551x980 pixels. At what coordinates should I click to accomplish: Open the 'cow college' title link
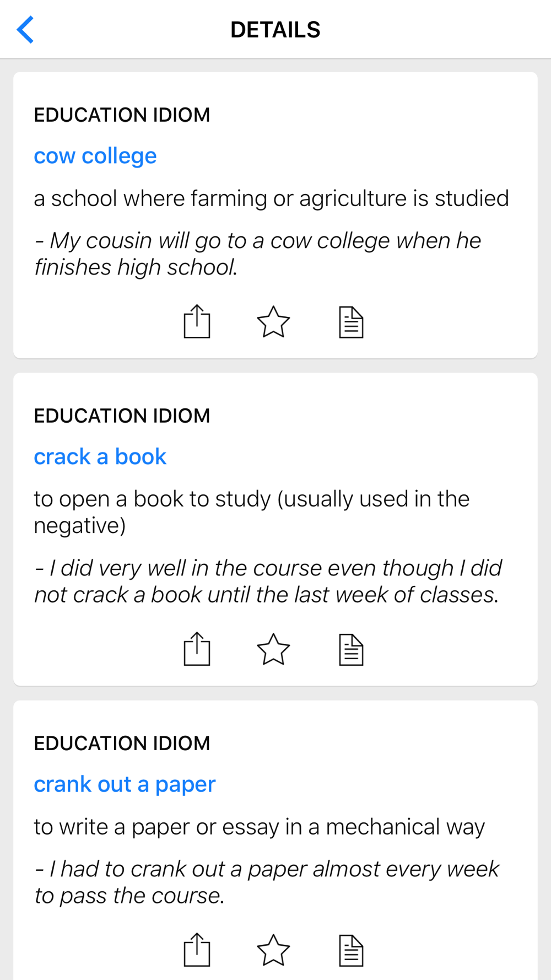click(95, 156)
